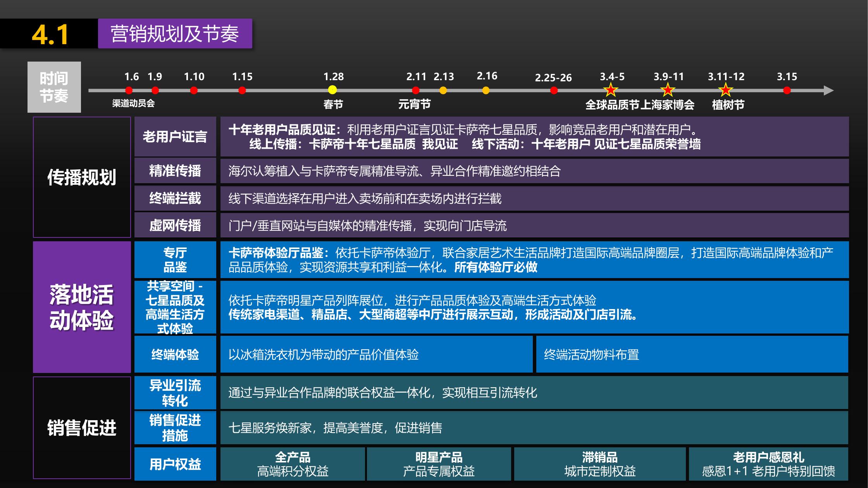Click the 异业引流转化 cell
Viewport: 868px width, 488px height.
click(175, 393)
